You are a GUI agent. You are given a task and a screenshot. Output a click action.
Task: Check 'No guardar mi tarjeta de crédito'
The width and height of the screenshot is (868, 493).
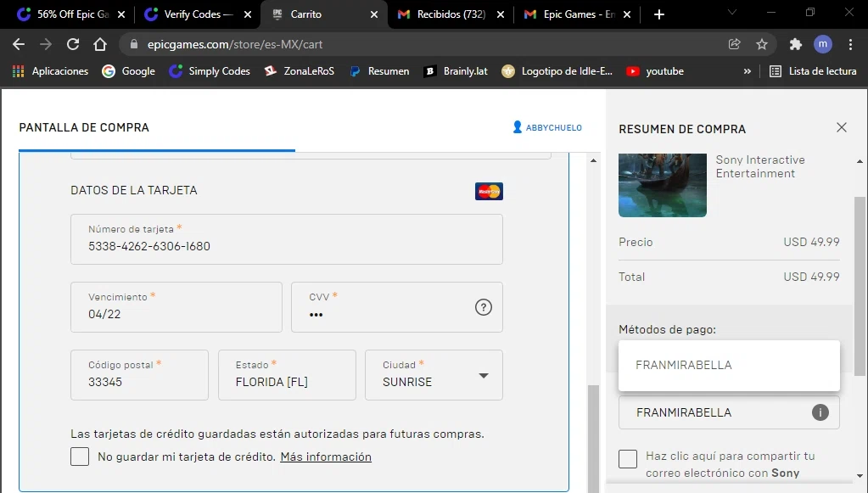[80, 457]
